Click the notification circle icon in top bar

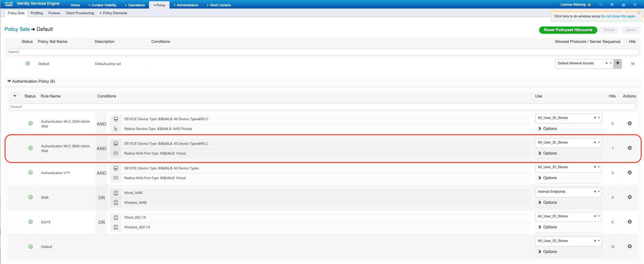tap(623, 5)
